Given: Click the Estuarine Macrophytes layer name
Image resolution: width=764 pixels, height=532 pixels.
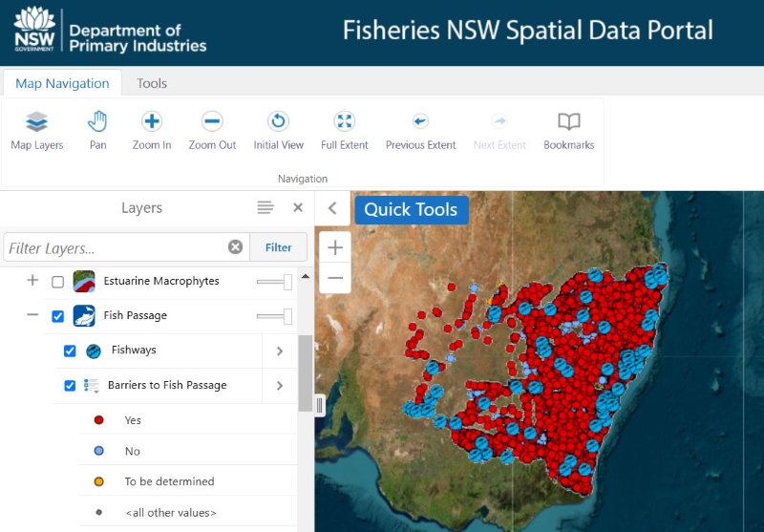Looking at the screenshot, I should 161,281.
